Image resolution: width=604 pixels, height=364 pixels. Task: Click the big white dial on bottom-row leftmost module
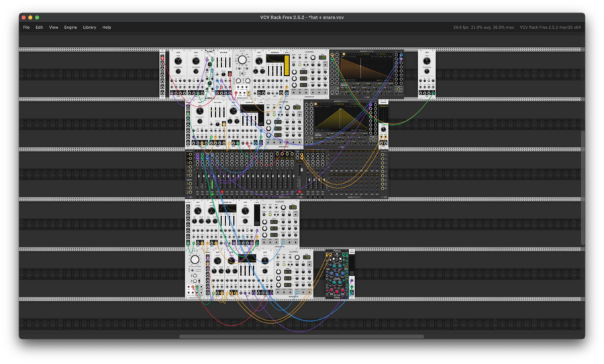[x=195, y=259]
